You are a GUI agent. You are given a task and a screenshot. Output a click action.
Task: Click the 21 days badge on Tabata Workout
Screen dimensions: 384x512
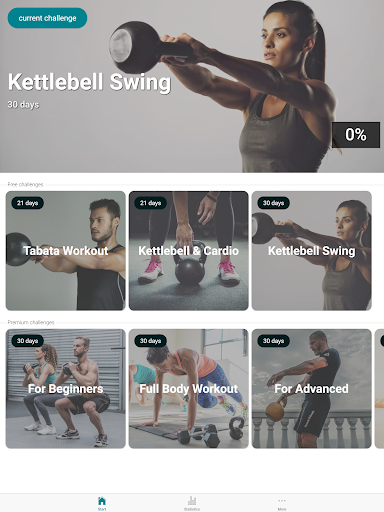coord(28,203)
